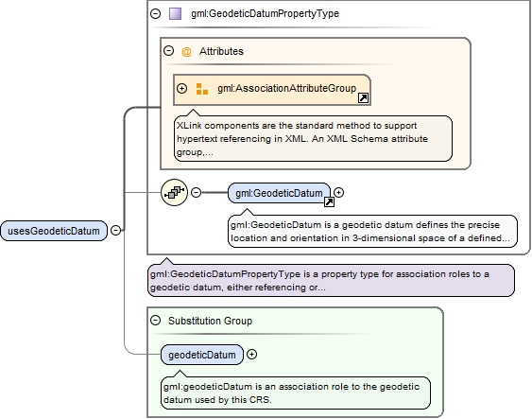Collapse the Substitution Group box
The width and height of the screenshot is (532, 419).
(155, 321)
